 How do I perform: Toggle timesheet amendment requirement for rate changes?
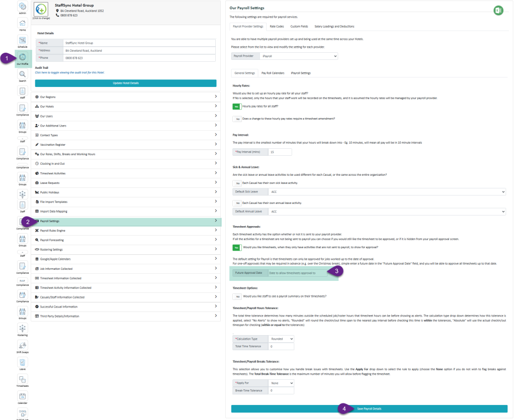tap(237, 119)
